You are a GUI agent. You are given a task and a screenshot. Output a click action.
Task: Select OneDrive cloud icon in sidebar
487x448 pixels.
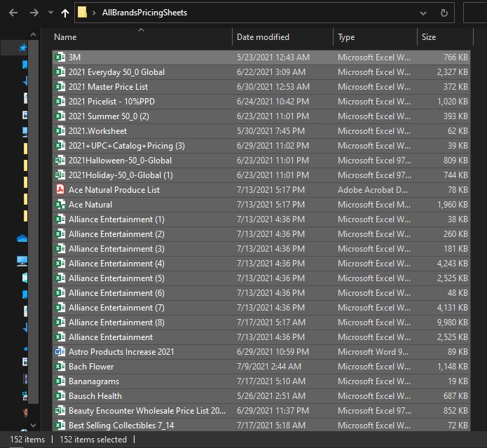pyautogui.click(x=22, y=238)
